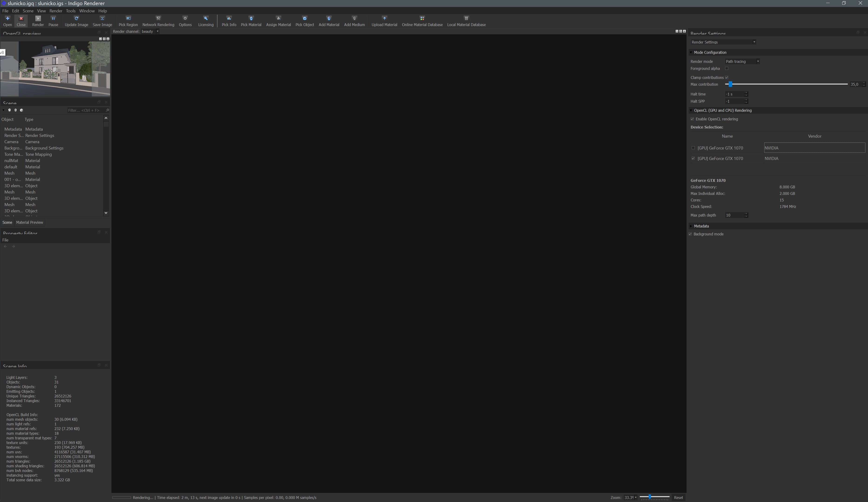The height and width of the screenshot is (502, 868).
Task: Close the OpenGL preview panel
Action: 106,32
